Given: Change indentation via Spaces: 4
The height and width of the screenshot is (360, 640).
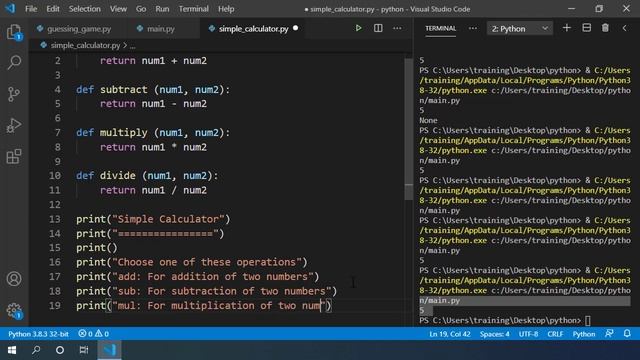Looking at the screenshot, I should 494,334.
